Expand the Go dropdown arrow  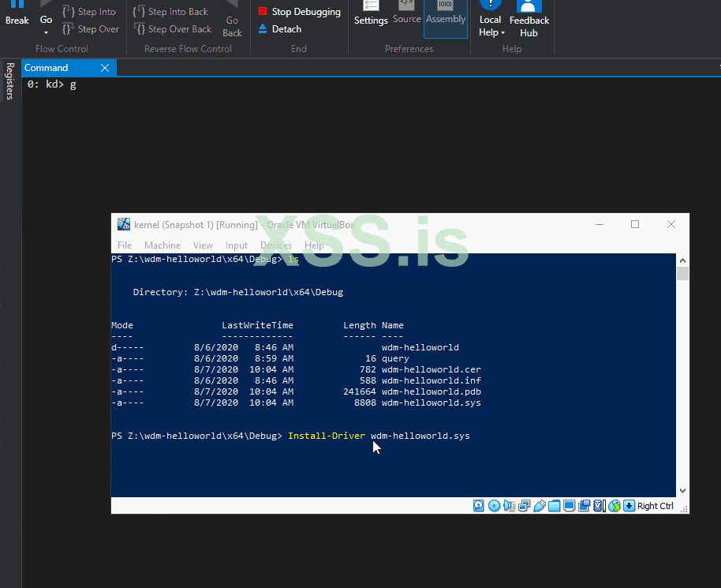(46, 33)
